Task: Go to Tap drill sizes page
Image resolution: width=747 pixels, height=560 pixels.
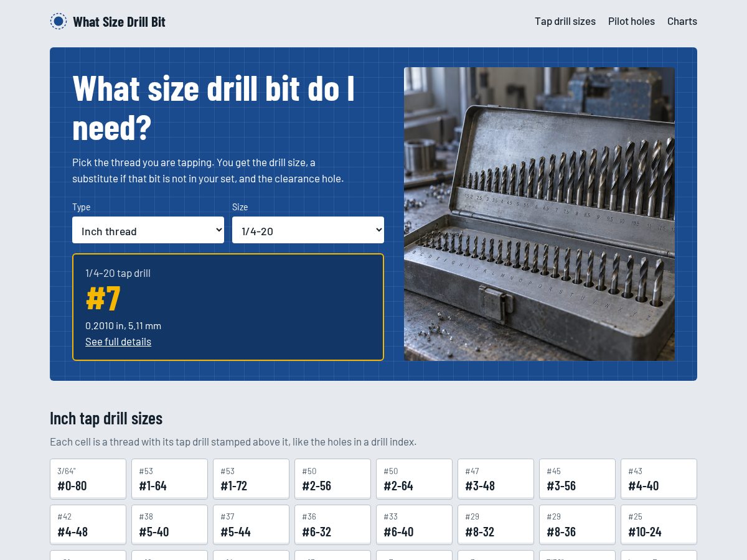Action: 565,21
